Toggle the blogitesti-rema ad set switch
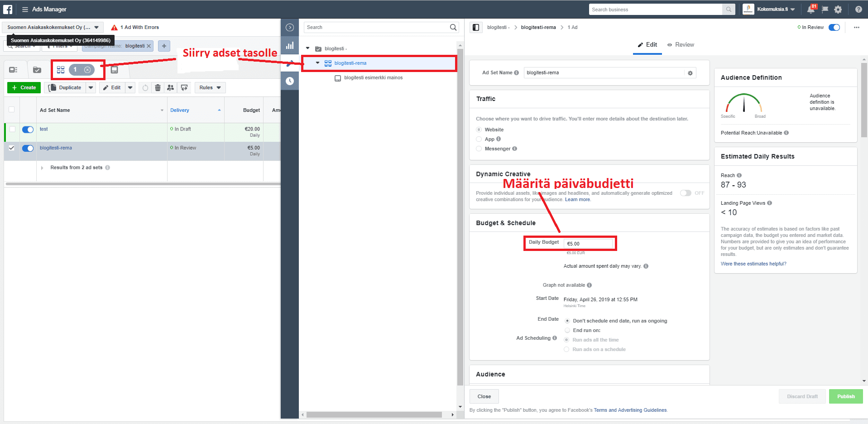Viewport: 868px width, 424px height. 28,149
